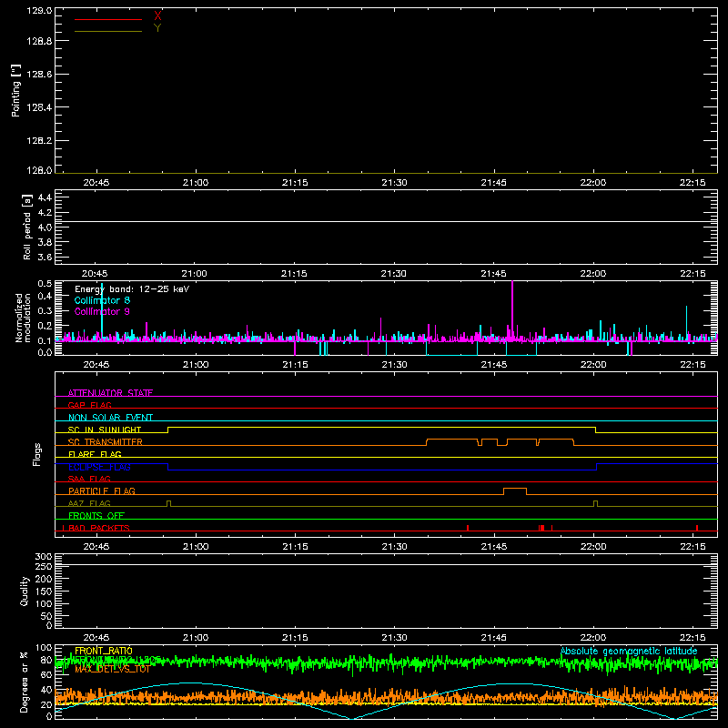This screenshot has height=728, width=728.
Task: Click the GAP_FLAG label
Action: coord(89,405)
